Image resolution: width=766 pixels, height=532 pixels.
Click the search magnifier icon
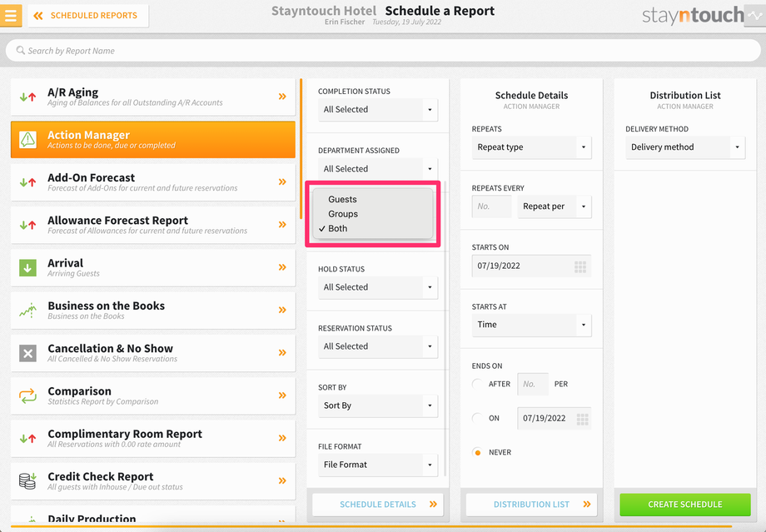click(x=21, y=50)
